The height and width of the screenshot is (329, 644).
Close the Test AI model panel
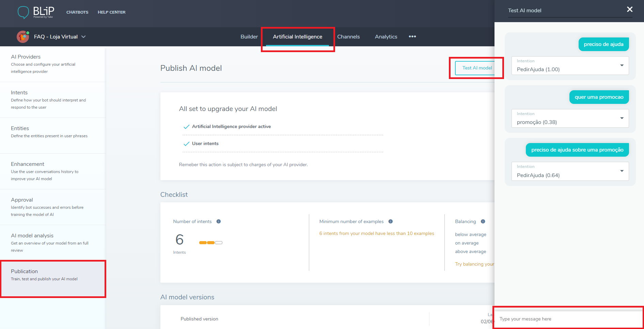pos(629,10)
